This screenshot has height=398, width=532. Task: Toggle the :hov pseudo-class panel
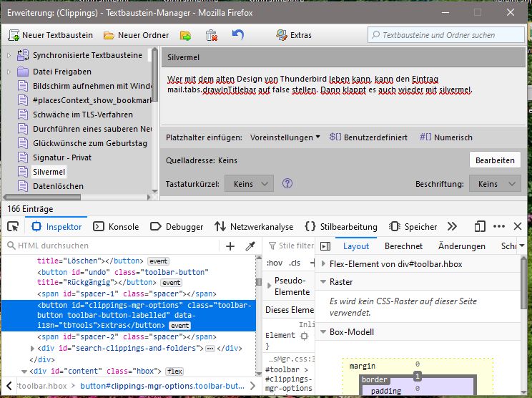click(274, 263)
